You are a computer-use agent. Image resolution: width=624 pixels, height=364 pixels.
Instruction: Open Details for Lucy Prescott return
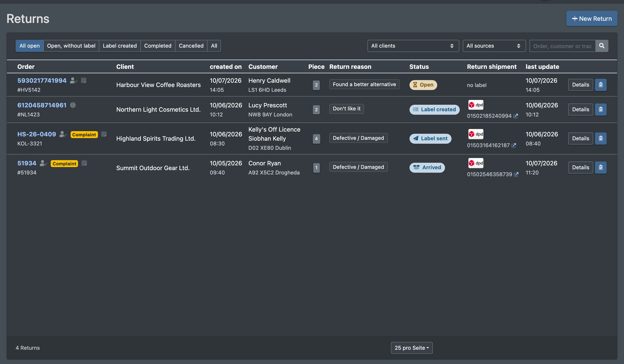(x=580, y=109)
